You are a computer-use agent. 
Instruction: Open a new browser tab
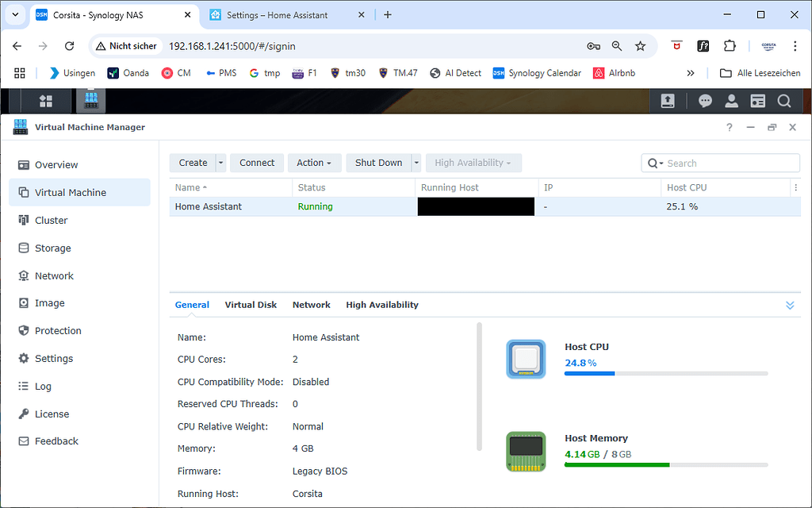pos(387,15)
